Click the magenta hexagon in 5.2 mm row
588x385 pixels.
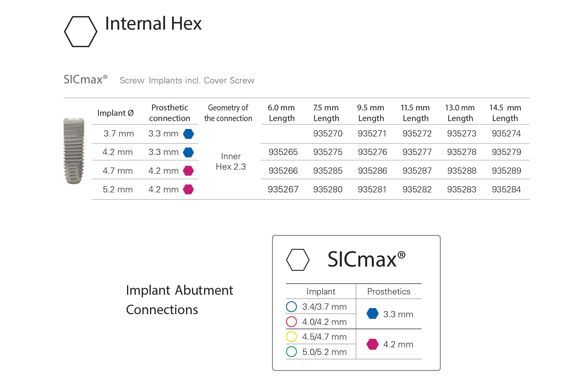[x=188, y=190]
